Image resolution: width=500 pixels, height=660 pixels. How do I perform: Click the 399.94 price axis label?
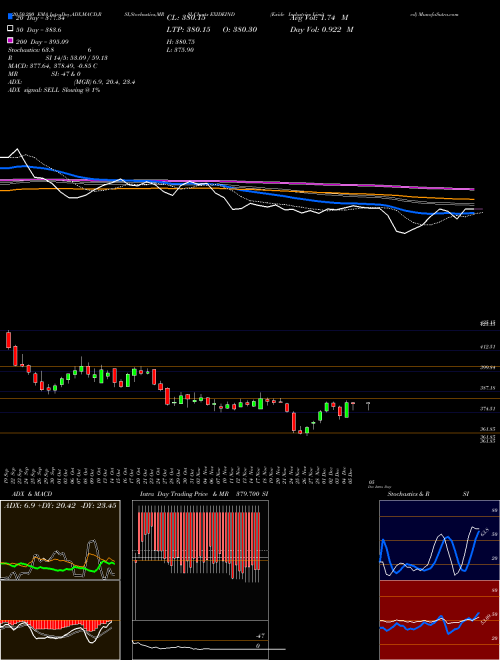tap(488, 367)
